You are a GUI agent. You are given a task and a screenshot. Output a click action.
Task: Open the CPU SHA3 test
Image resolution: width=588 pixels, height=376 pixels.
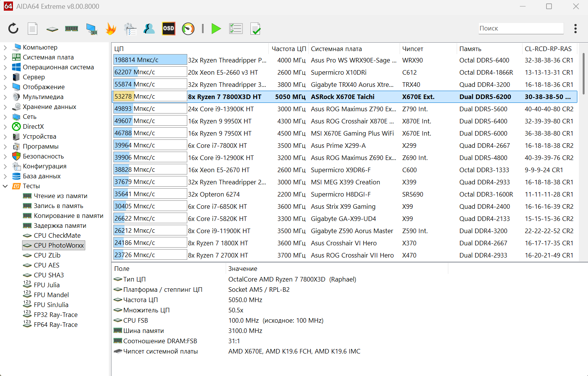coord(49,275)
